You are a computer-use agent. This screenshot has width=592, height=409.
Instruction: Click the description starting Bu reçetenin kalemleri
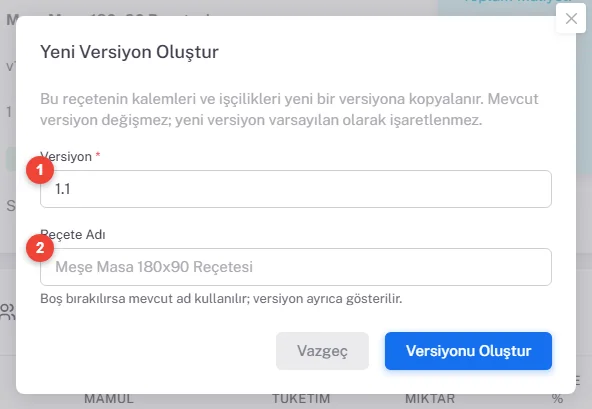click(x=289, y=110)
